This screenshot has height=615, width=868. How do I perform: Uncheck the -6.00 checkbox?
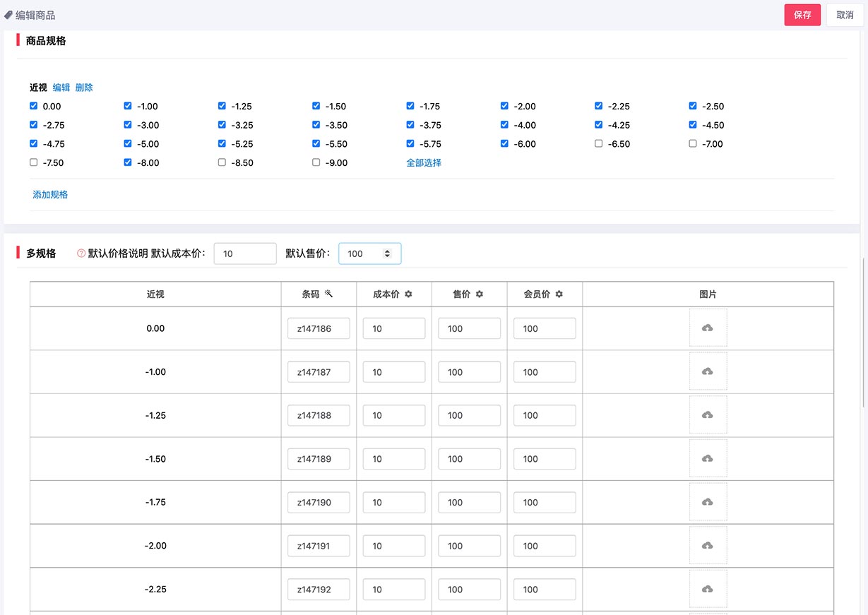[504, 143]
